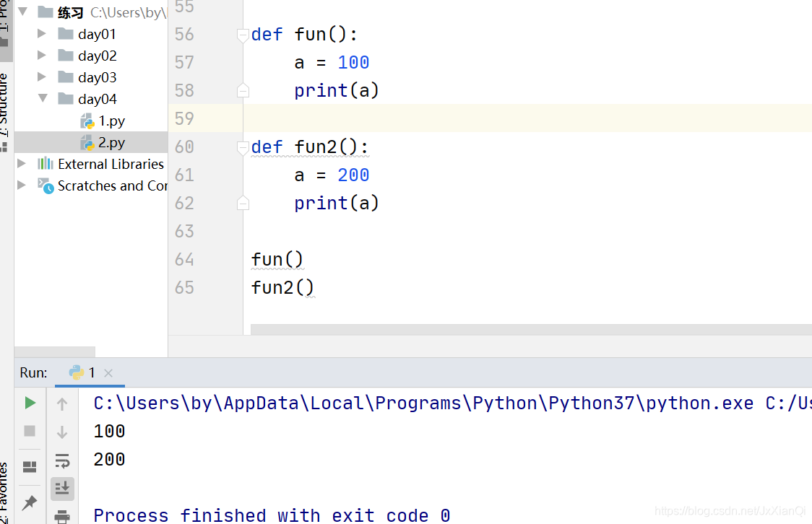Open the Favorites tool window tab
Screen dimensions: 812x524
[x=4, y=494]
